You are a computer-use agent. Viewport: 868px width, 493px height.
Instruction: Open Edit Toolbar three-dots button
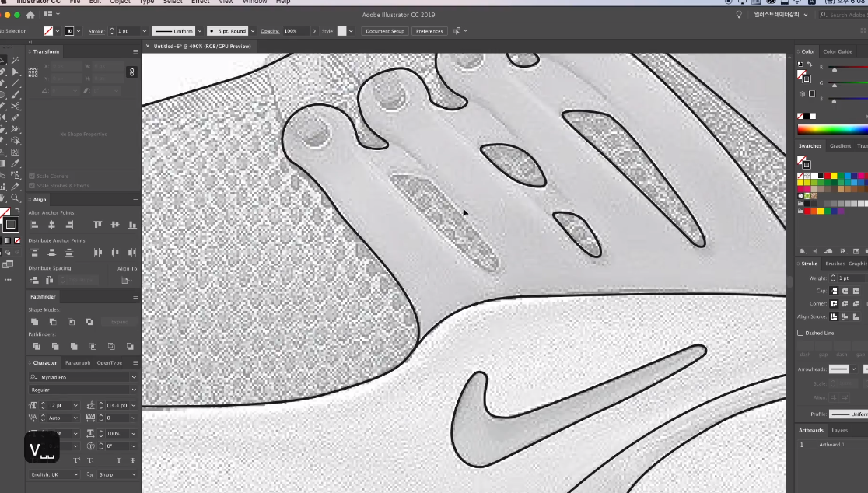coord(8,280)
